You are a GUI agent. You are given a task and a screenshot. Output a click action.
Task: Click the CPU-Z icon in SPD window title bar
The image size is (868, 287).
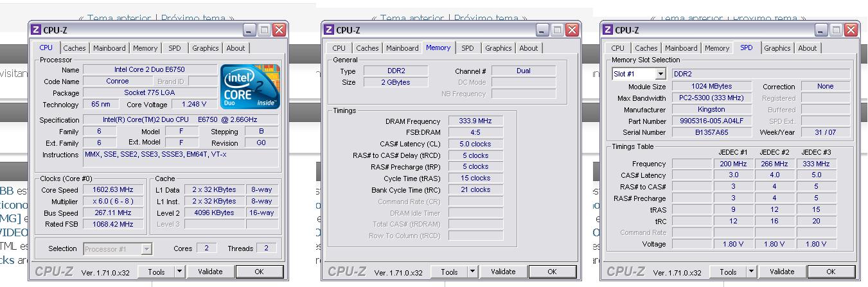(x=608, y=30)
